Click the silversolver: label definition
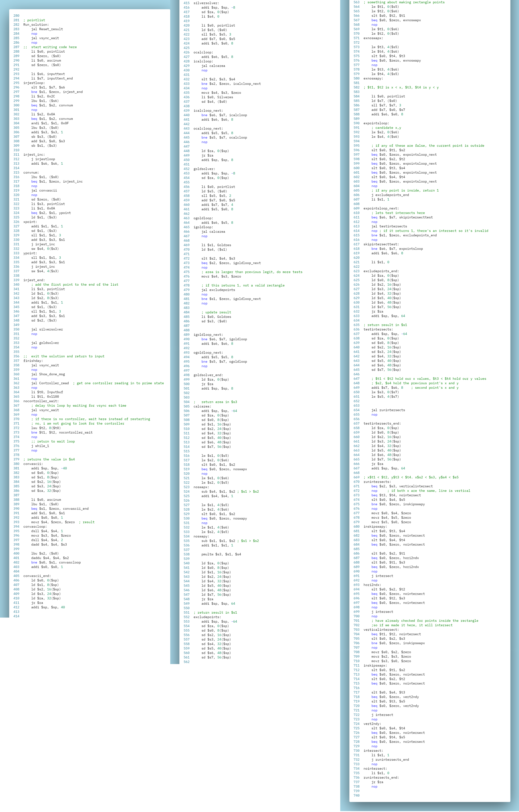The height and width of the screenshot is (812, 519). click(206, 3)
